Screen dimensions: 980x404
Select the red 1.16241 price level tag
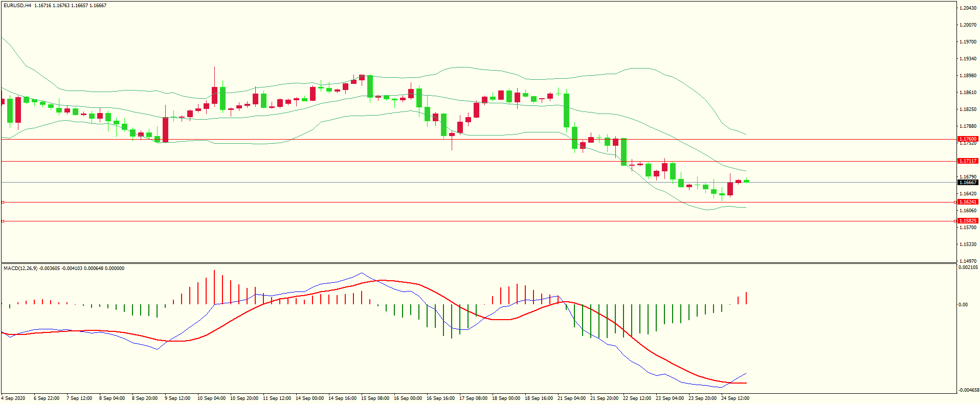point(968,202)
